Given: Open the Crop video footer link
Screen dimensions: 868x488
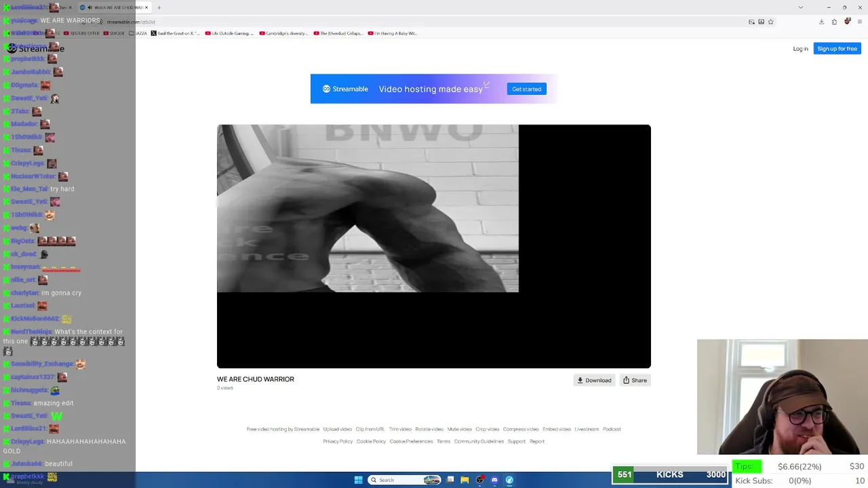Looking at the screenshot, I should click(487, 429).
